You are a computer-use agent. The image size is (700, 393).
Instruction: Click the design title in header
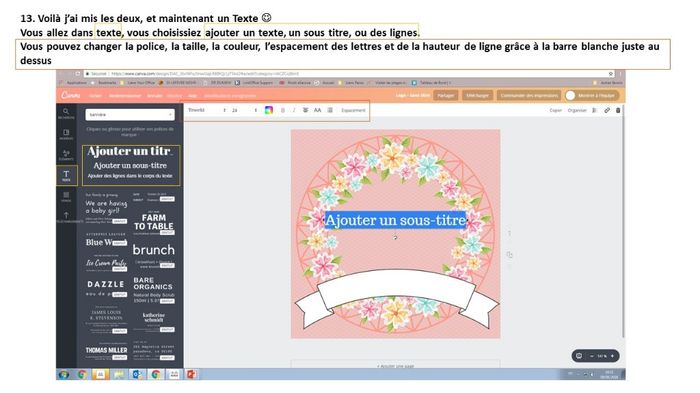pos(412,96)
